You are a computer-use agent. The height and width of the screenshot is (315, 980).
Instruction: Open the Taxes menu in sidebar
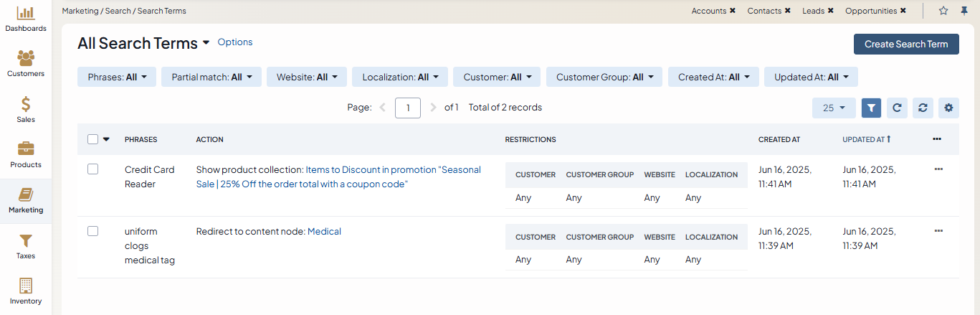tap(26, 246)
